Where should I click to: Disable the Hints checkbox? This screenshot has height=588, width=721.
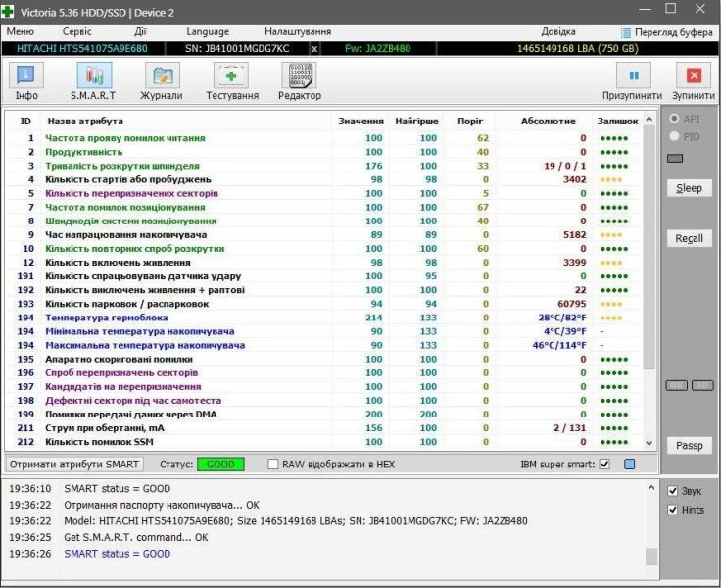pyautogui.click(x=673, y=510)
